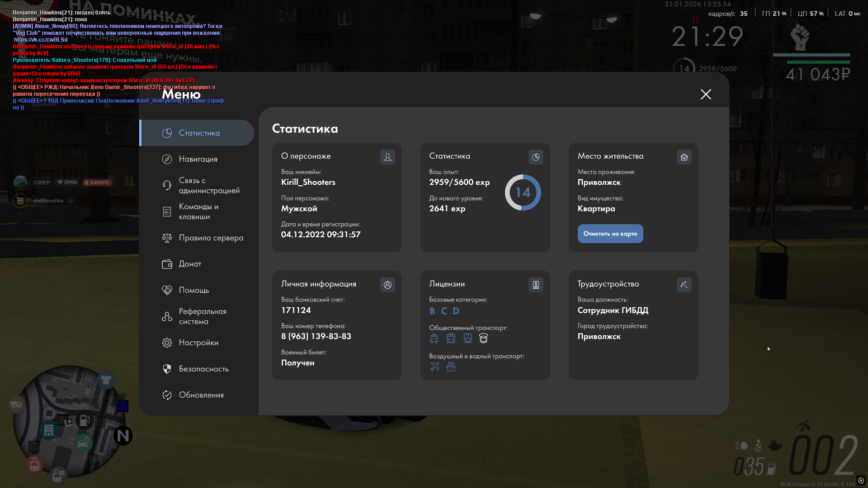The width and height of the screenshot is (868, 488).
Task: Close the Меню window with X
Action: tap(706, 94)
